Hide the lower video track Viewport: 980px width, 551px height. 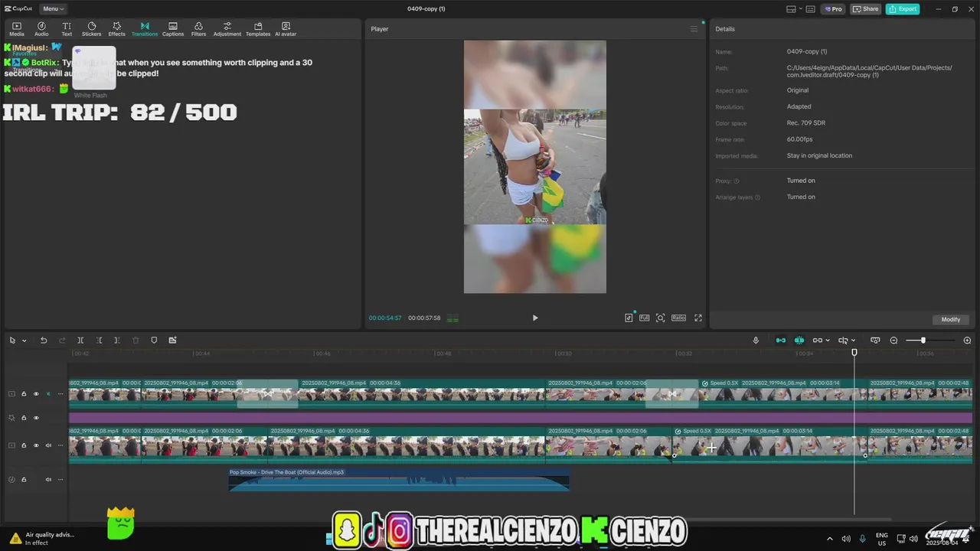click(x=36, y=445)
